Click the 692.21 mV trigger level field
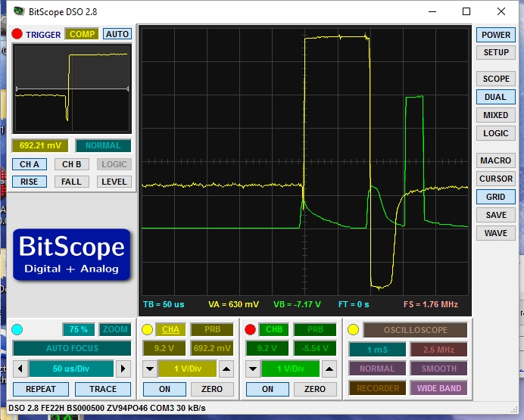 point(40,145)
